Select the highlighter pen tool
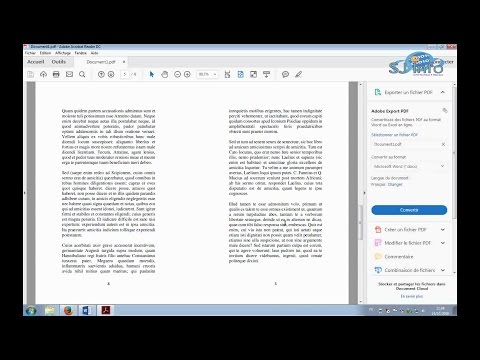This screenshot has height=360, width=480. click(298, 74)
